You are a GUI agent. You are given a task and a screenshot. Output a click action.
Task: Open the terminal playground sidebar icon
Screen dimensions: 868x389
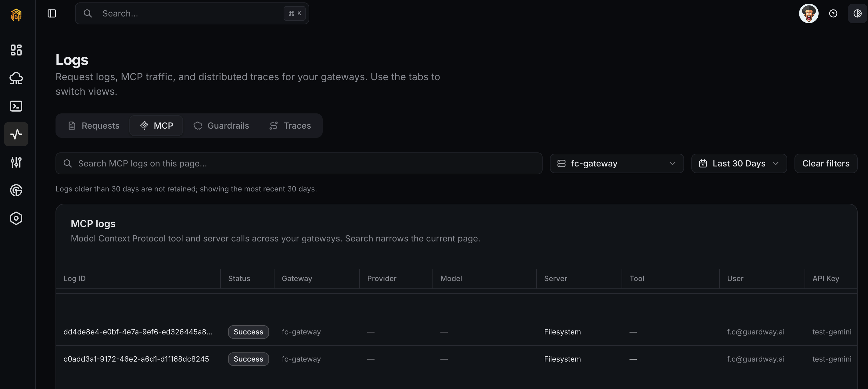(x=16, y=106)
